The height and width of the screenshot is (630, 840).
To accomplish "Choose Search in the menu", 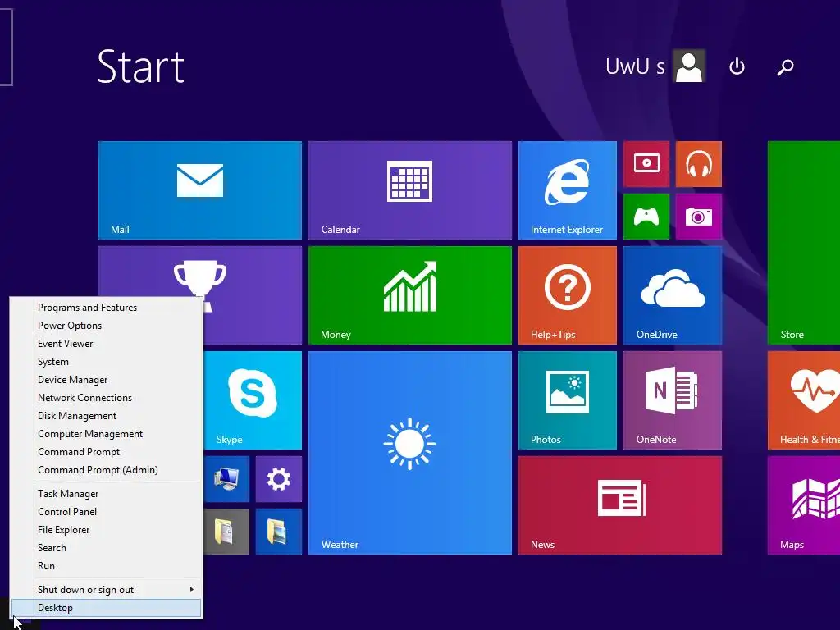I will (x=106, y=547).
